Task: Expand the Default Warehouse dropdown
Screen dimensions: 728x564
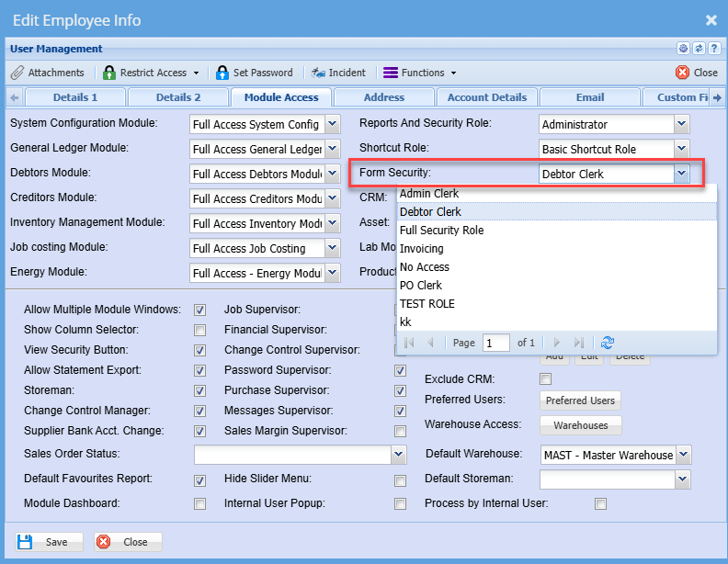Action: coord(683,455)
